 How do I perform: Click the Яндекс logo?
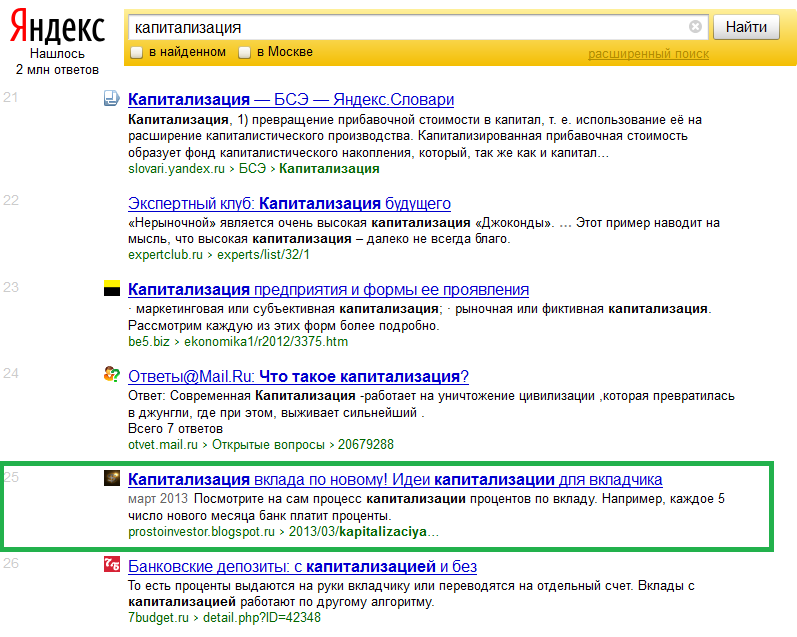(57, 27)
